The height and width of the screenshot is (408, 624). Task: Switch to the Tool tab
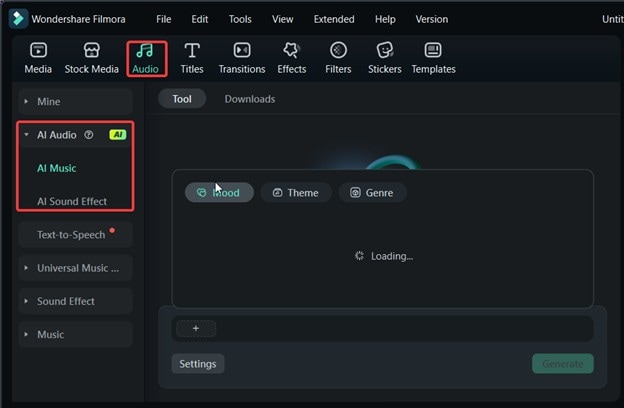182,99
